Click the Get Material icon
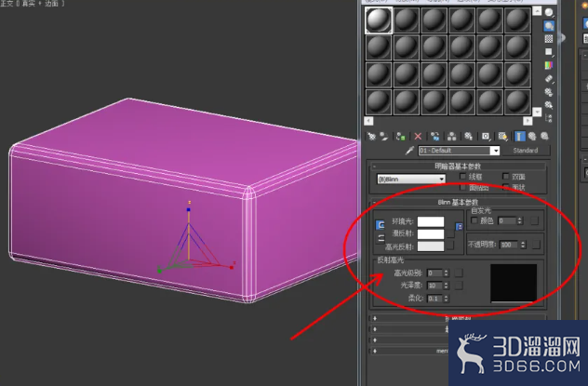 pyautogui.click(x=371, y=137)
